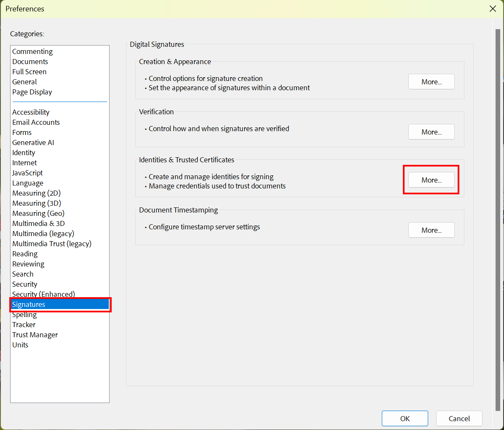The image size is (504, 430).
Task: Open JavaScript preferences
Action: point(27,172)
